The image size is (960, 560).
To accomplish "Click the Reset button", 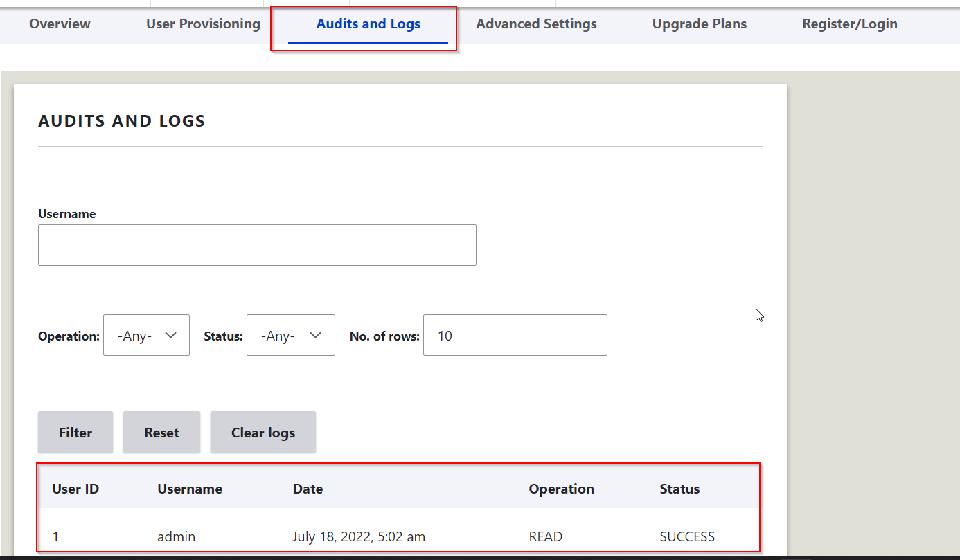I will tap(161, 432).
